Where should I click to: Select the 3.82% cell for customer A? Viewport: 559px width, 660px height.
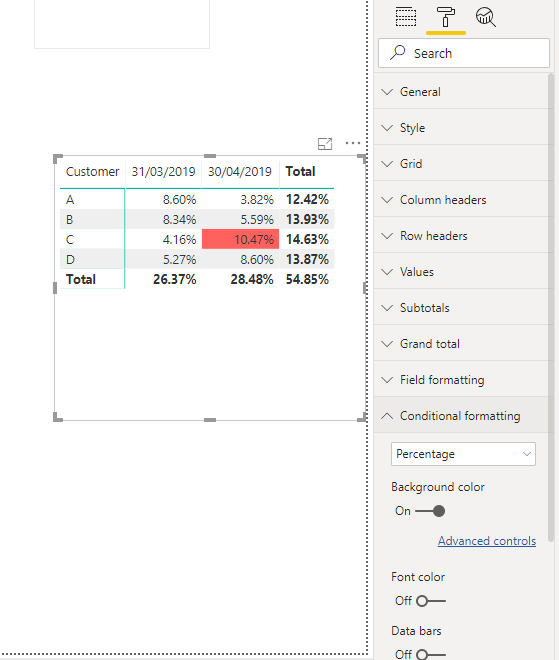[x=257, y=200]
